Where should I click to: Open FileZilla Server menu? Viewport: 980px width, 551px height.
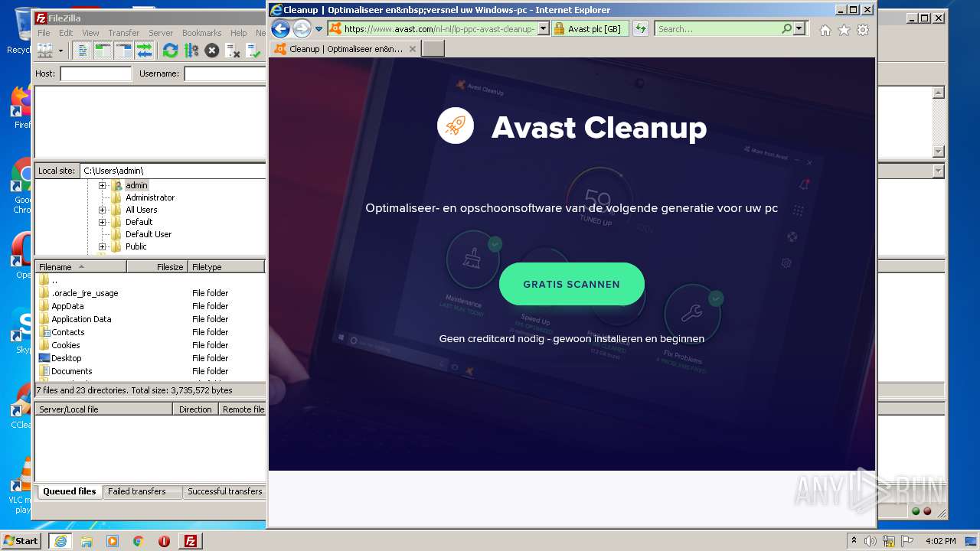point(161,33)
